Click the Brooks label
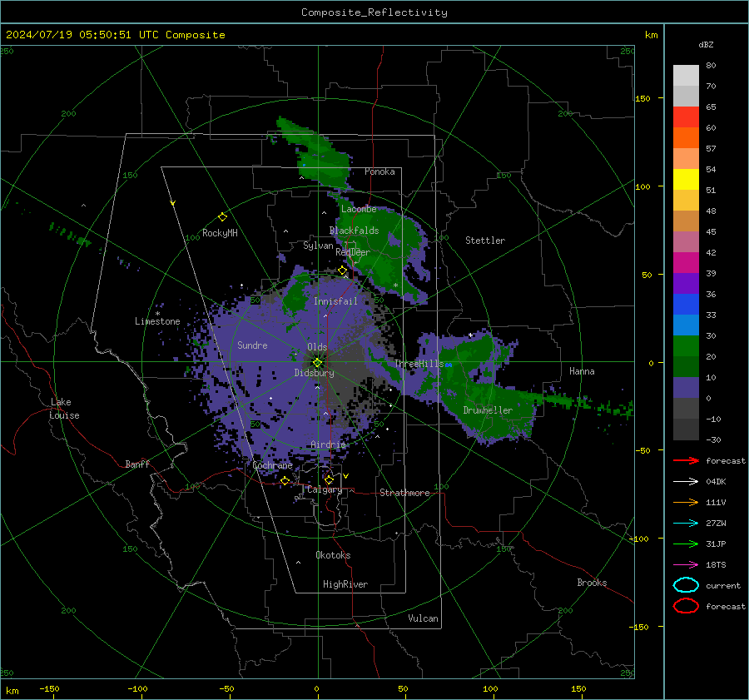Image resolution: width=749 pixels, height=700 pixels. coord(592,583)
